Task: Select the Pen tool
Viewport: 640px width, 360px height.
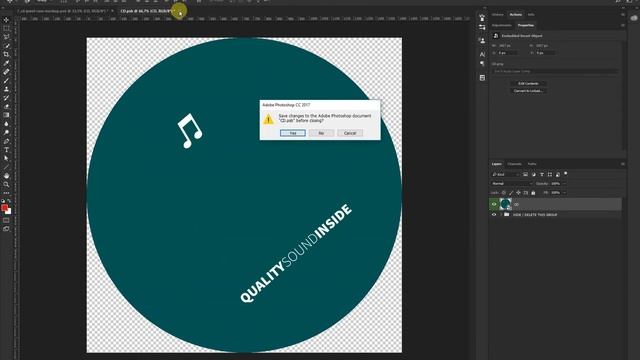Action: 6,141
